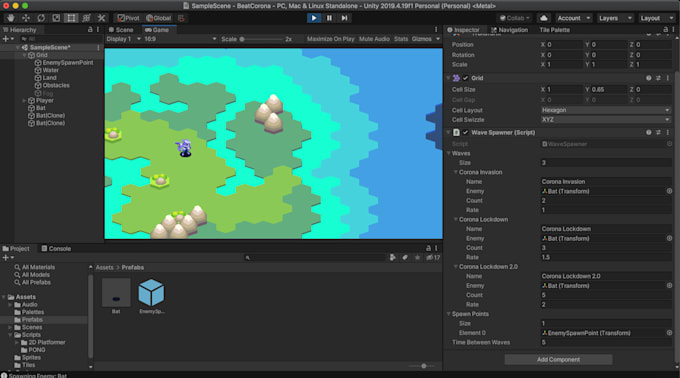Pick object for Corona Invasion Enemy
The image size is (680, 378).
point(669,191)
